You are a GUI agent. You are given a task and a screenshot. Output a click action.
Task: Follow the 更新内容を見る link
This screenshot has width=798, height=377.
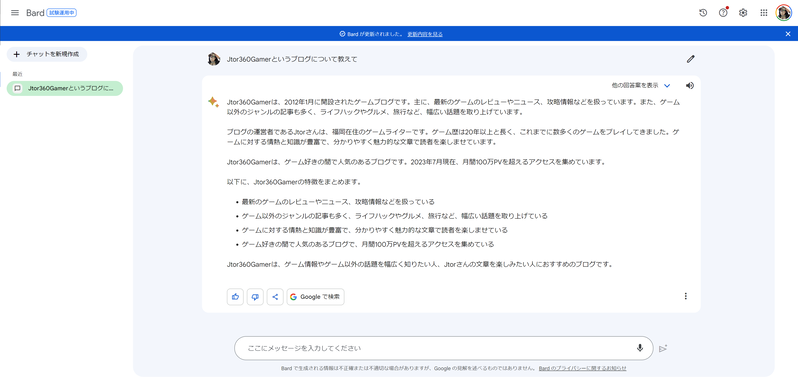coord(425,34)
